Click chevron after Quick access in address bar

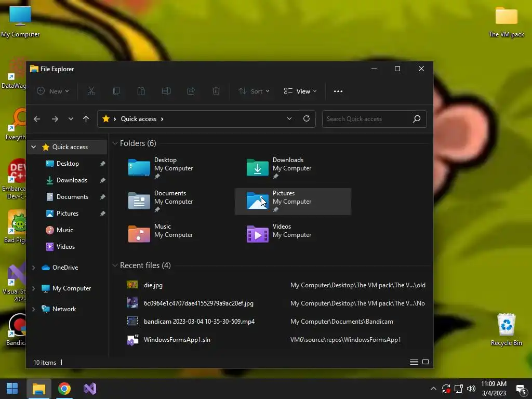[x=162, y=119]
